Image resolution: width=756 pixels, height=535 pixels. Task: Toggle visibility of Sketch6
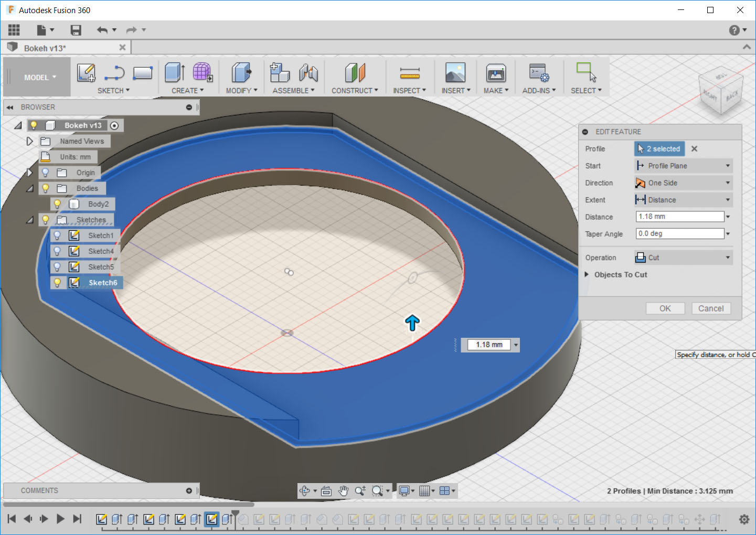coord(58,283)
